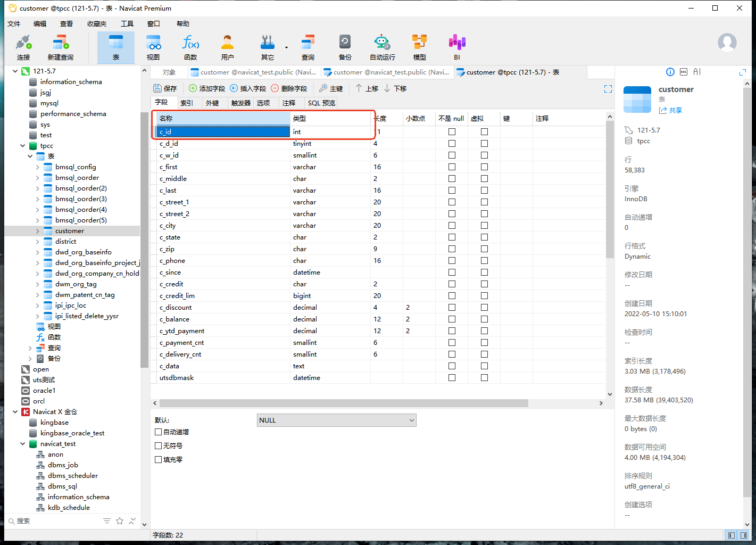Screen dimensions: 756x545
Task: Open the 用户 users toolbar icon
Action: coord(228,47)
